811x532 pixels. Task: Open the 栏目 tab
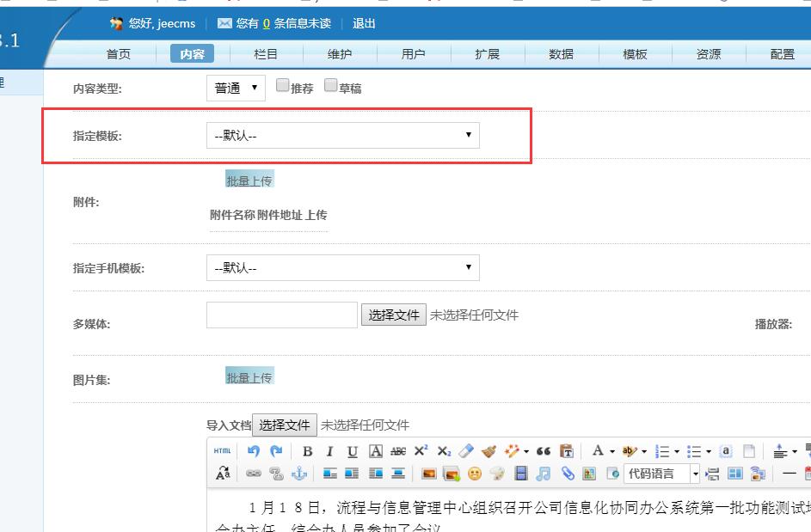(266, 54)
